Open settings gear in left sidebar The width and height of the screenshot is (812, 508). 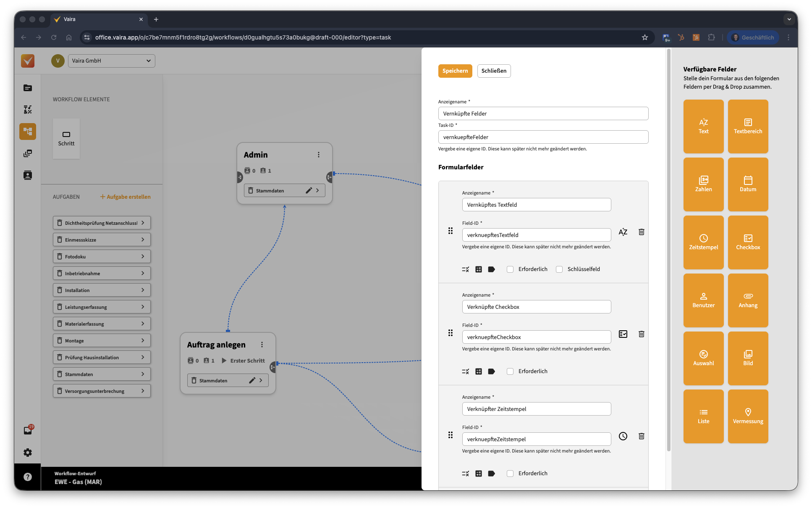tap(28, 453)
